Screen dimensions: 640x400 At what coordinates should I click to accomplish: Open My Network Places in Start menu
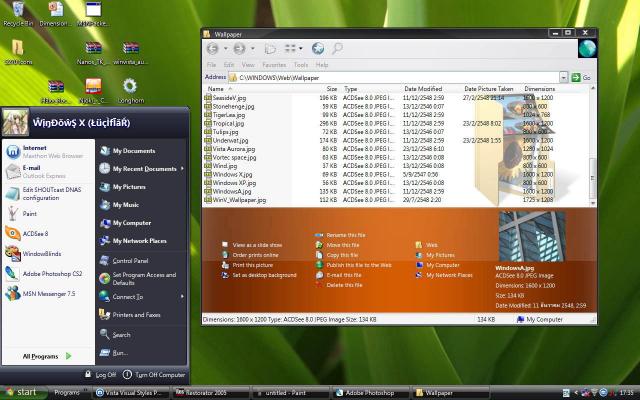(x=142, y=240)
